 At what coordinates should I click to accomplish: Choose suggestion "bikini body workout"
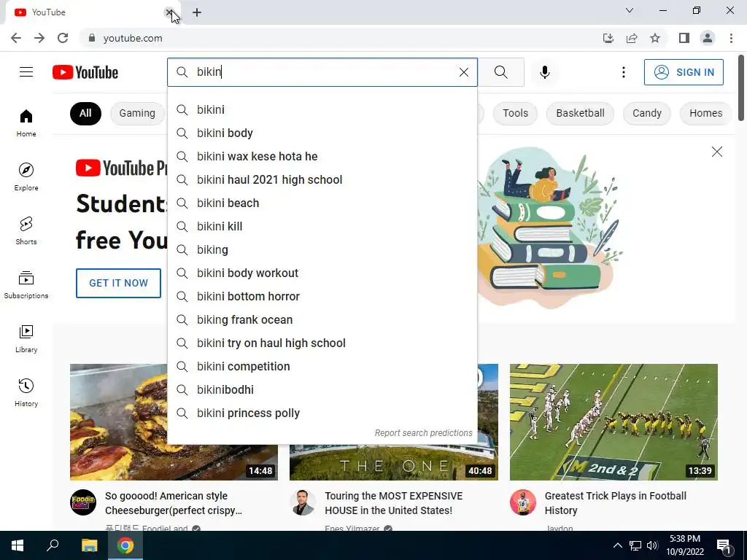coord(322,273)
